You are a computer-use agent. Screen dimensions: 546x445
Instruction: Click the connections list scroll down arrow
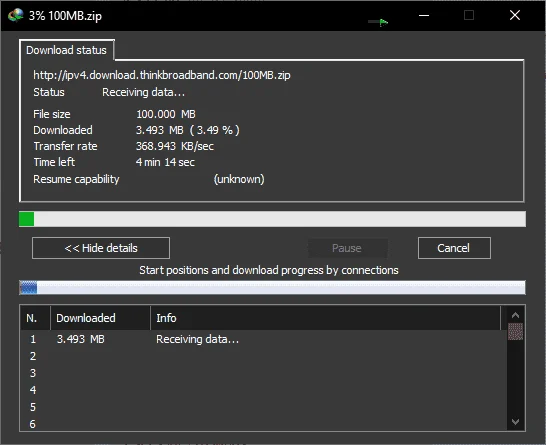[515, 422]
